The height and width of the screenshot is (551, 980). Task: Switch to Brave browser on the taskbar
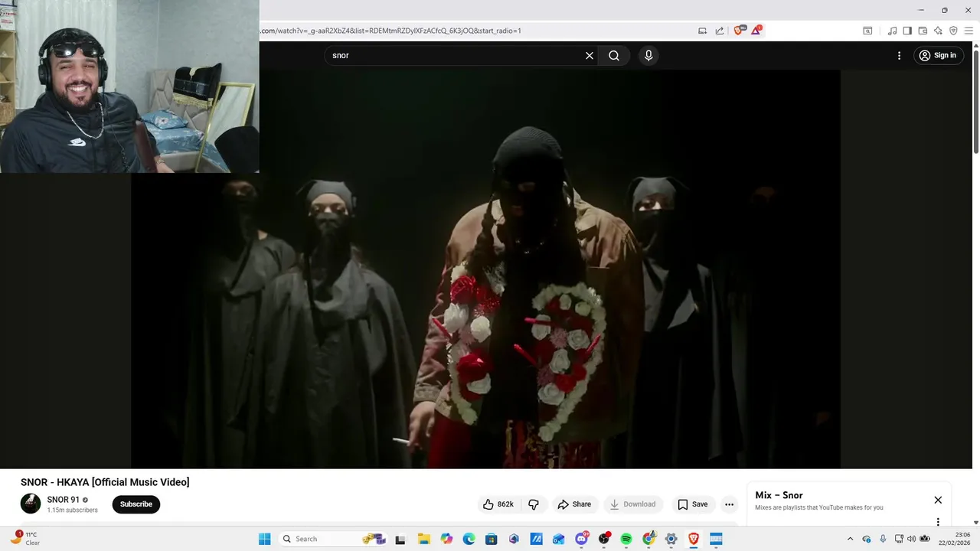pyautogui.click(x=694, y=539)
